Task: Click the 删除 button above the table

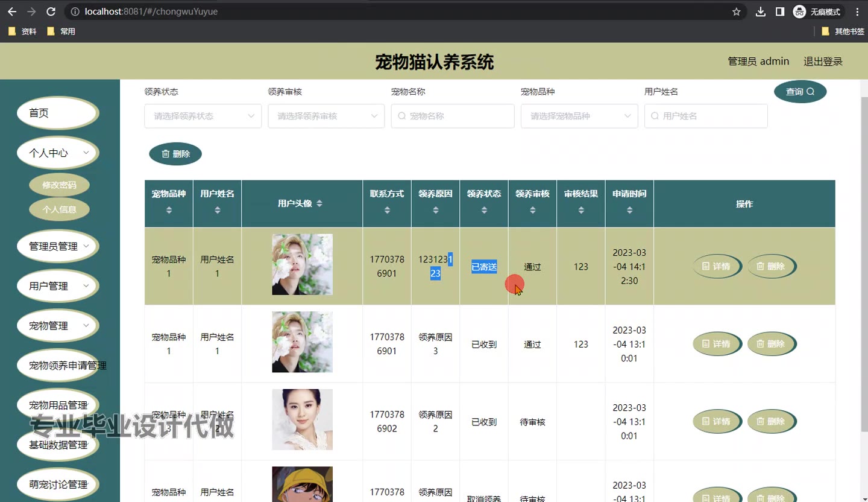Action: (175, 154)
